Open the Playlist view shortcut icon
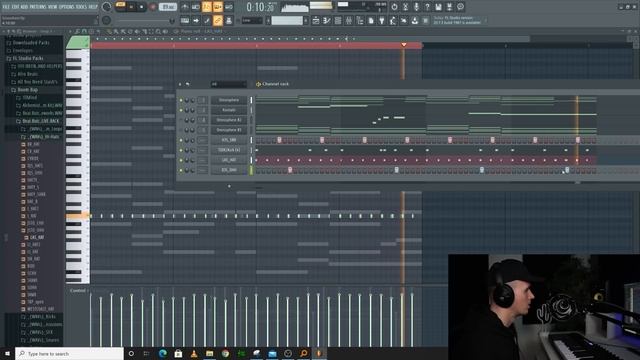The image size is (640, 360). pyautogui.click(x=316, y=20)
